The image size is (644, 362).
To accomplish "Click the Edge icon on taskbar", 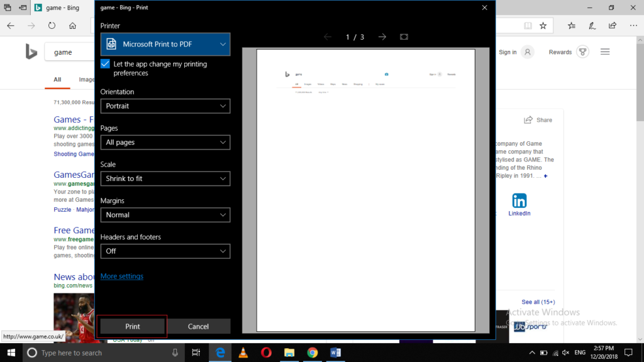I will click(220, 353).
